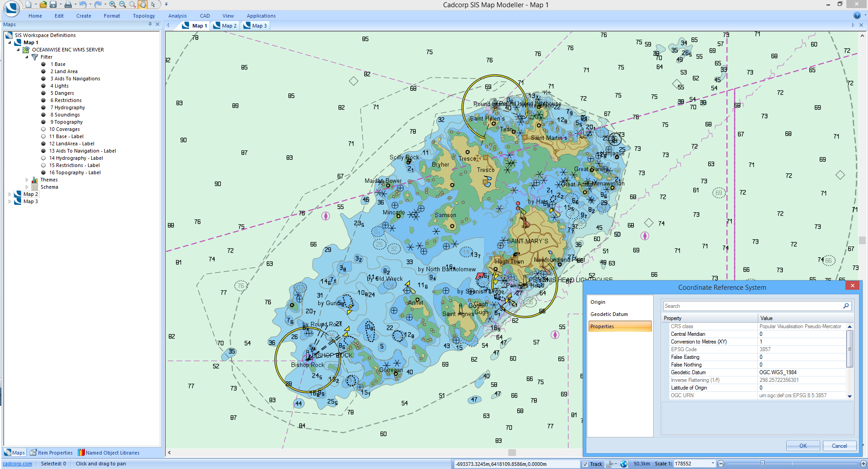Click the Undo arrow icon

click(x=83, y=5)
